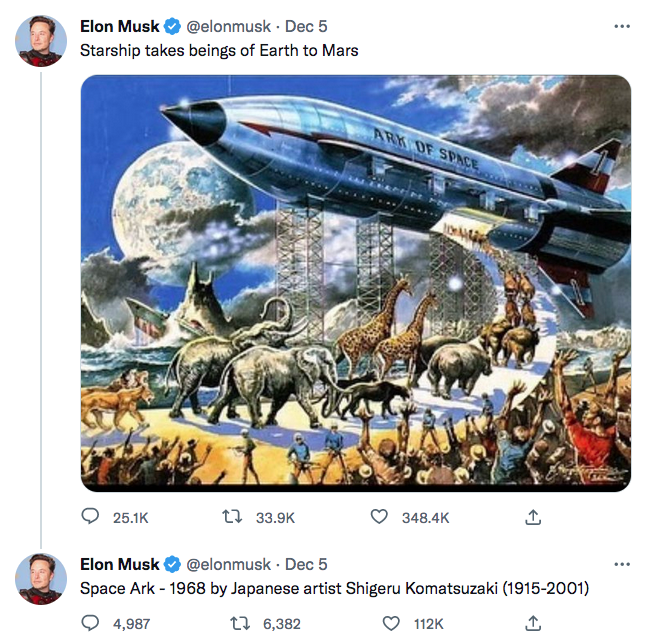Image resolution: width=648 pixels, height=644 pixels.
Task: Reply to the Space Ark 1968 tweet
Action: (90, 623)
